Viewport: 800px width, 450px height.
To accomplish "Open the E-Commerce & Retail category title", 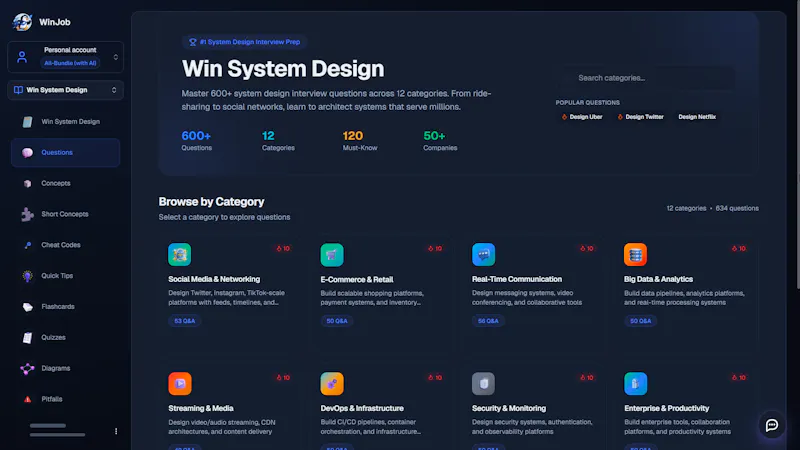I will [x=357, y=280].
